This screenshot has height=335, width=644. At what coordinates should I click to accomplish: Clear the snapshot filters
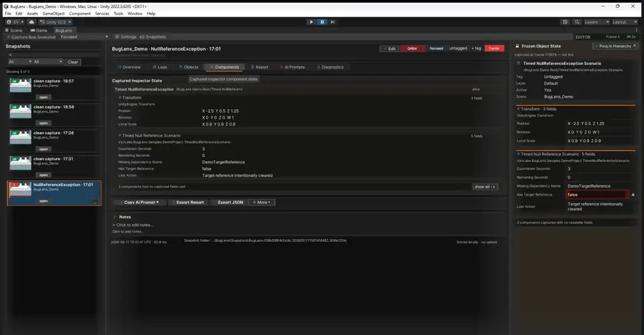tap(72, 62)
